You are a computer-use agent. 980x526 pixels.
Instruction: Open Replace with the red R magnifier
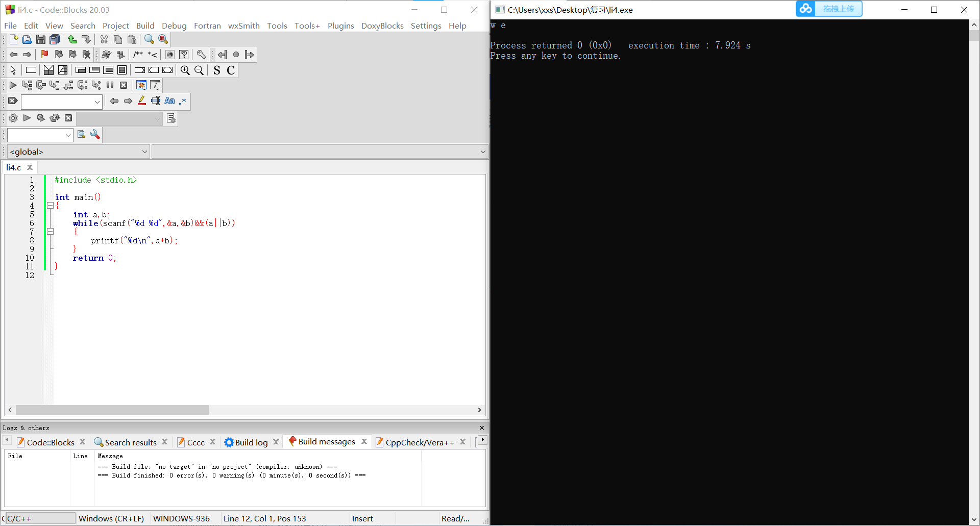(163, 39)
